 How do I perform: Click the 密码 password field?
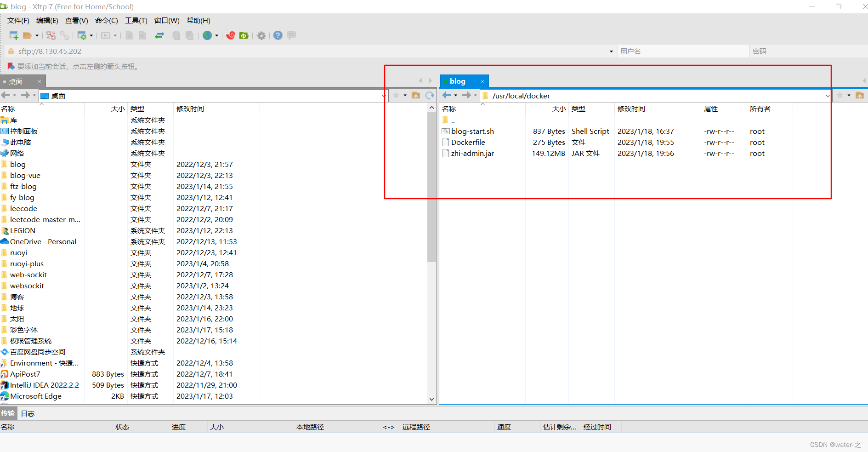tap(809, 51)
